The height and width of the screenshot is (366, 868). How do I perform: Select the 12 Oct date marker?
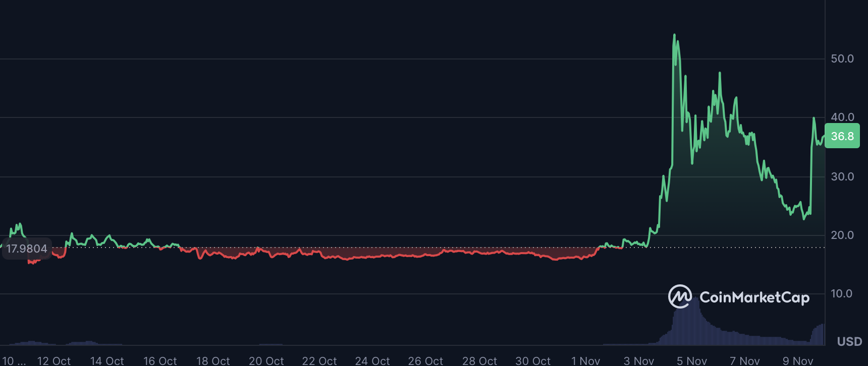pos(54,360)
